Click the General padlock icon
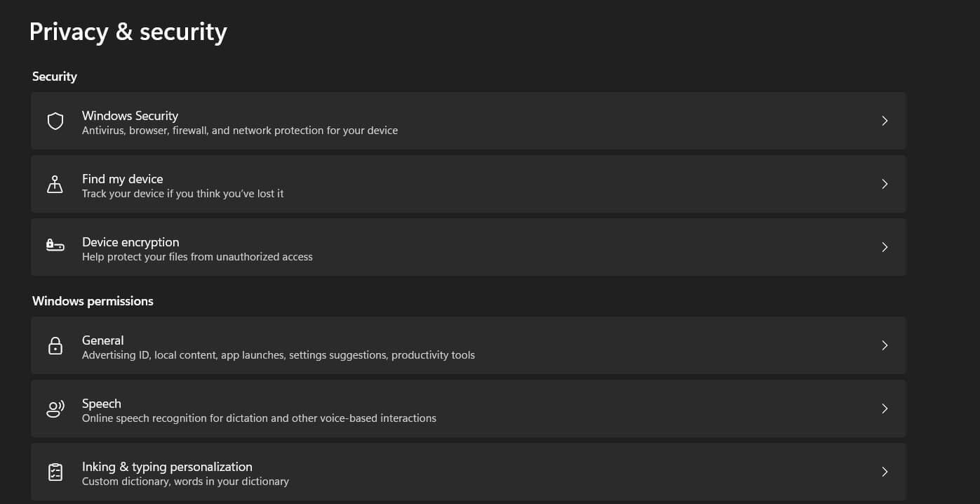The height and width of the screenshot is (504, 980). pos(55,346)
